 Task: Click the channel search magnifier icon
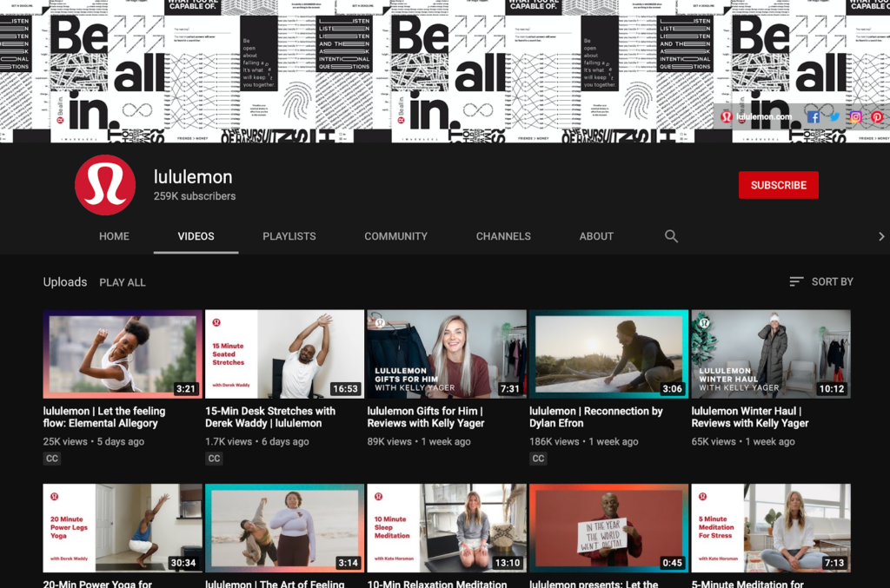coord(671,236)
